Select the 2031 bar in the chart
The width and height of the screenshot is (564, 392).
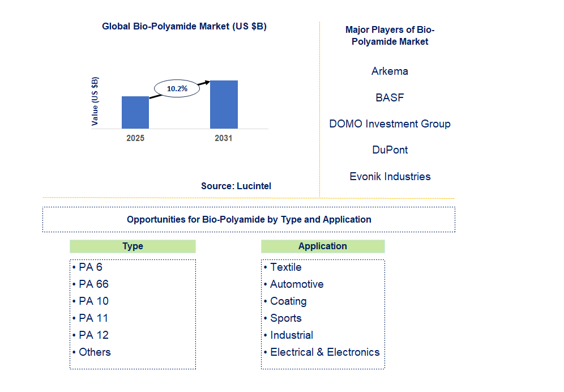224,104
